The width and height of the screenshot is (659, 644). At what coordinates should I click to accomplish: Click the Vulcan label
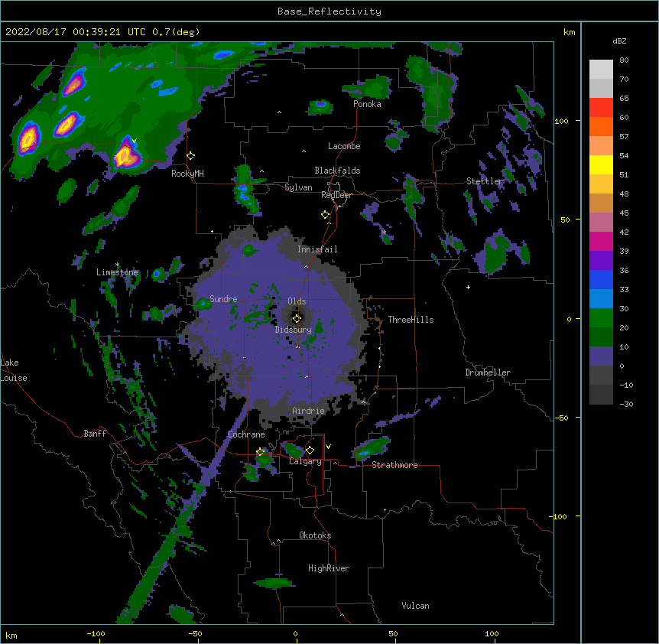(415, 606)
